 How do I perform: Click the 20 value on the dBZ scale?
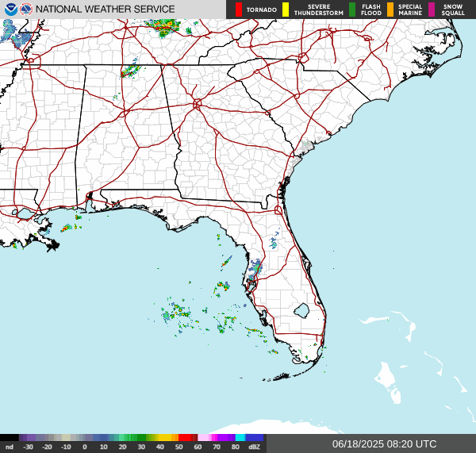tap(122, 447)
